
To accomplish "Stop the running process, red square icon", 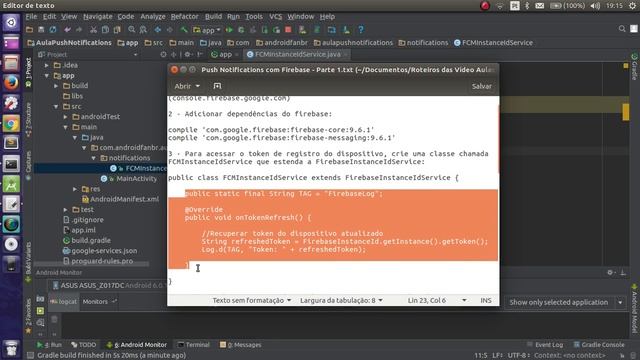I will (x=288, y=29).
